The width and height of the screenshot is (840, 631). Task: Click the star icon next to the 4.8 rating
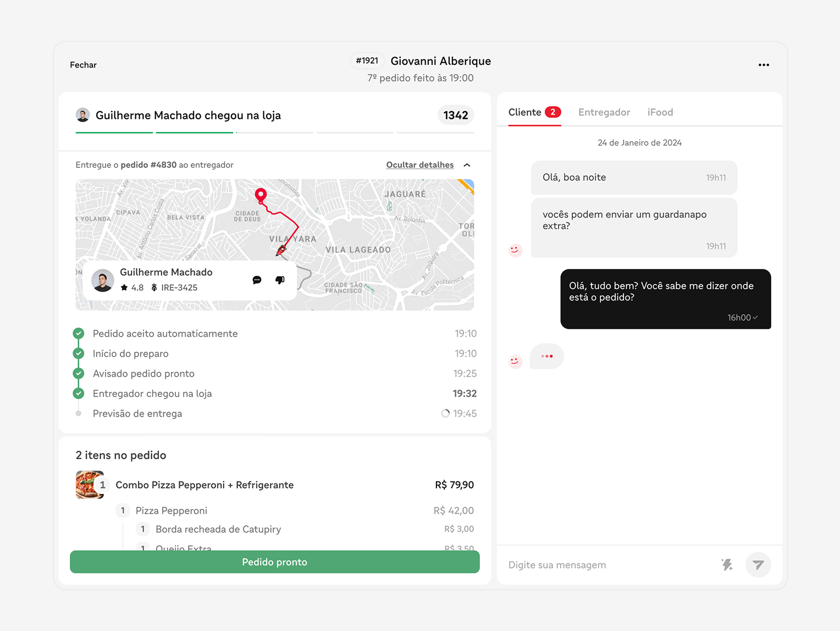coord(125,287)
